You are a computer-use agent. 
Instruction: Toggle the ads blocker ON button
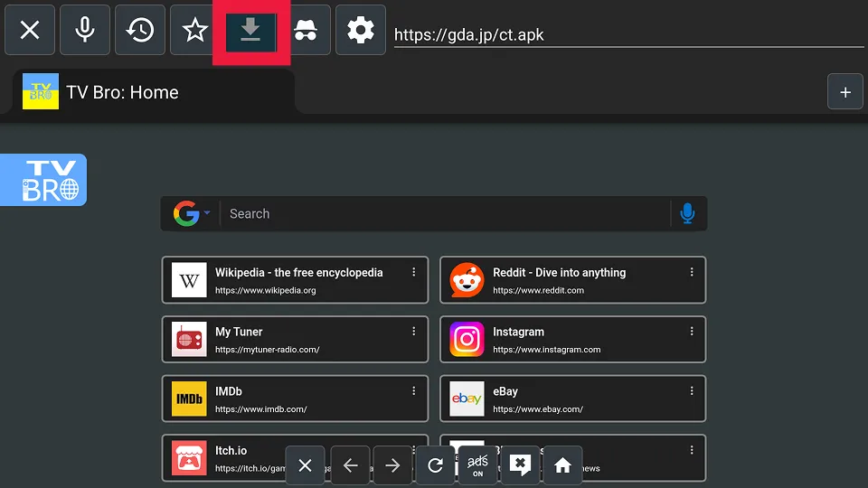click(x=477, y=465)
